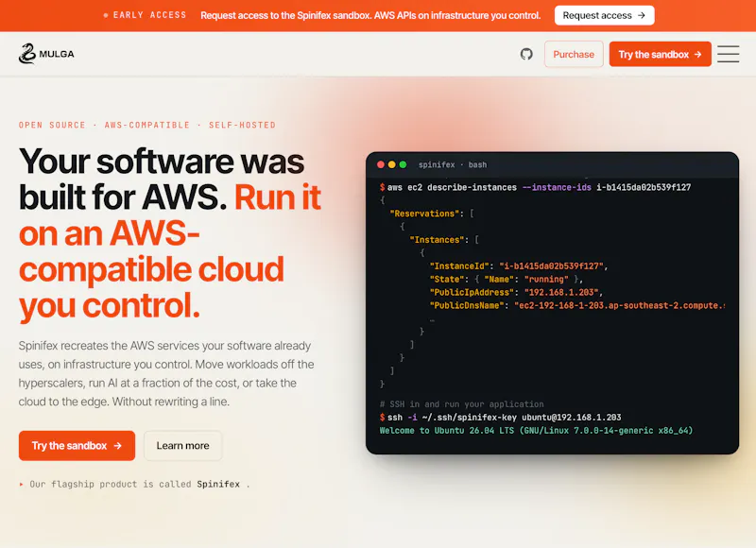Viewport: 756px width, 548px height.
Task: Click the EARLY ACCESS banner label
Action: point(149,15)
